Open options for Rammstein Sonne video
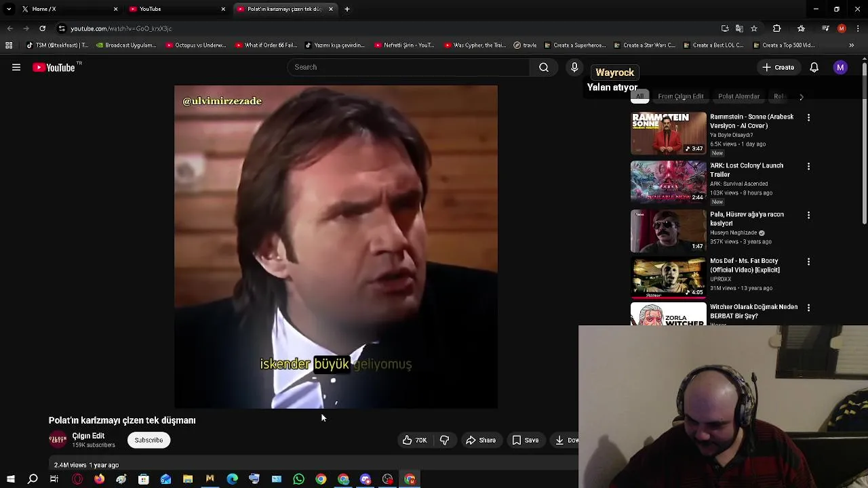 point(808,117)
